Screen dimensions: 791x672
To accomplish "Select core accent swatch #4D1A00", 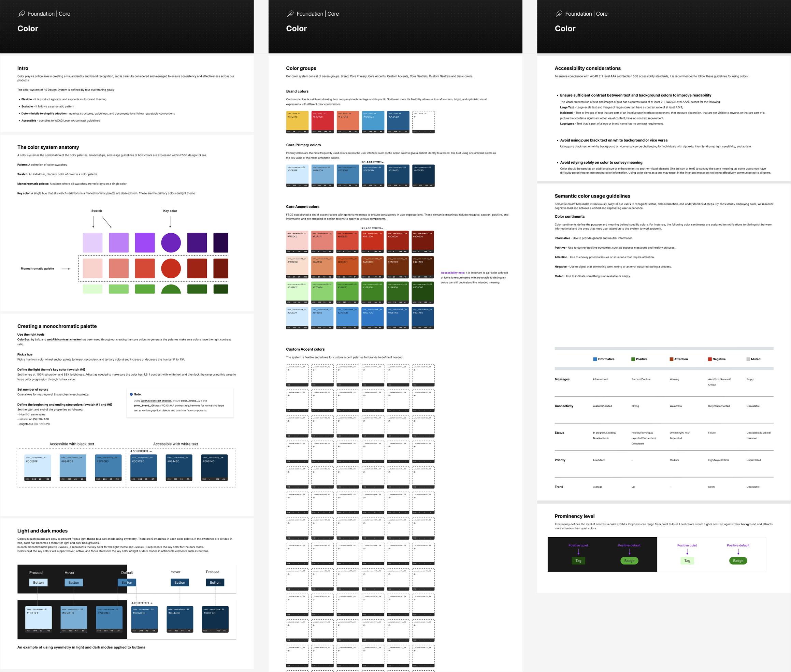I will [423, 267].
